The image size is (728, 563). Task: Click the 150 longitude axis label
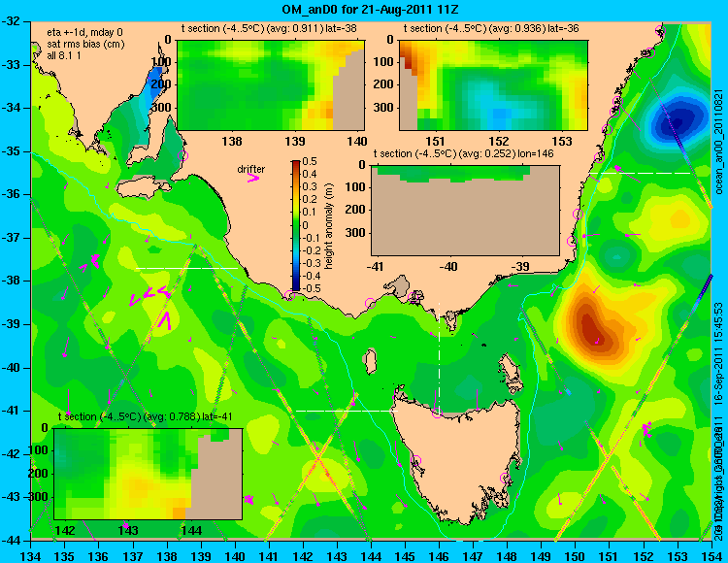tap(576, 556)
